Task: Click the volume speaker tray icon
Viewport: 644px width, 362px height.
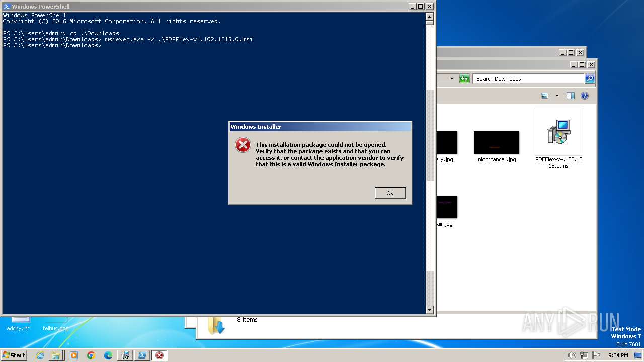Action: [572, 355]
